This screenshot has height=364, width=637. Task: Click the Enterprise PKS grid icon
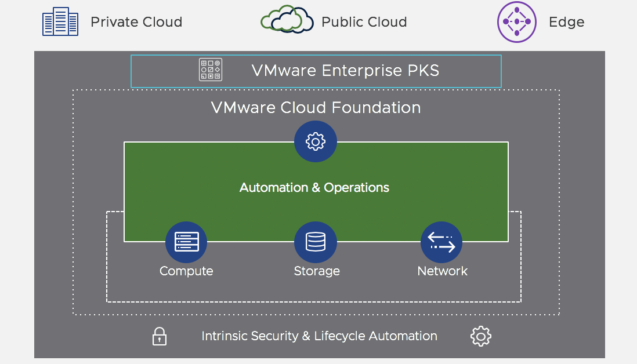click(x=211, y=70)
